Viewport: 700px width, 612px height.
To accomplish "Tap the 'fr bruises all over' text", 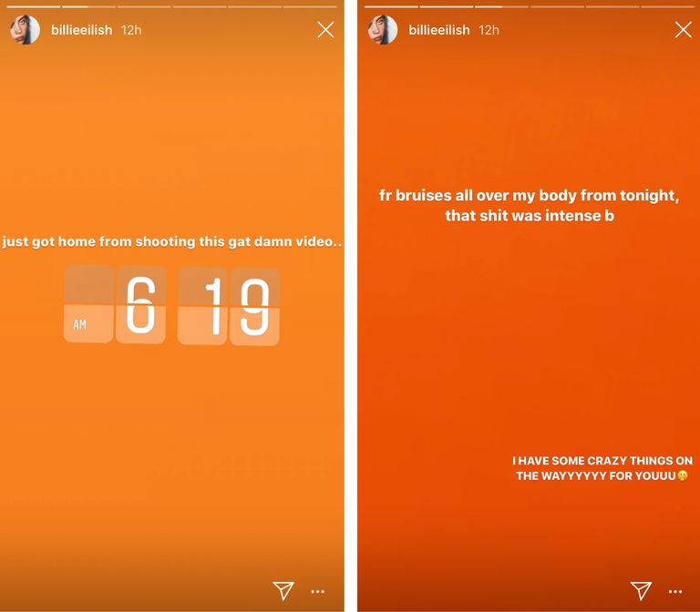I will coord(530,206).
